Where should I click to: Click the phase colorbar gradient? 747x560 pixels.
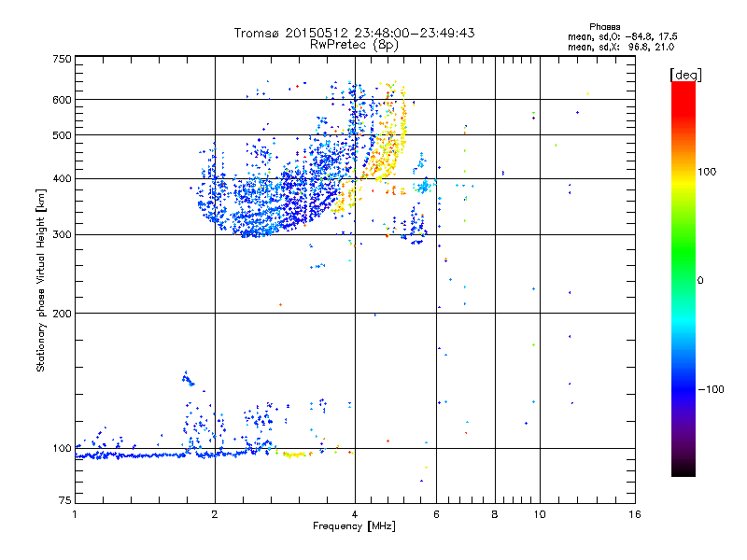[684, 278]
